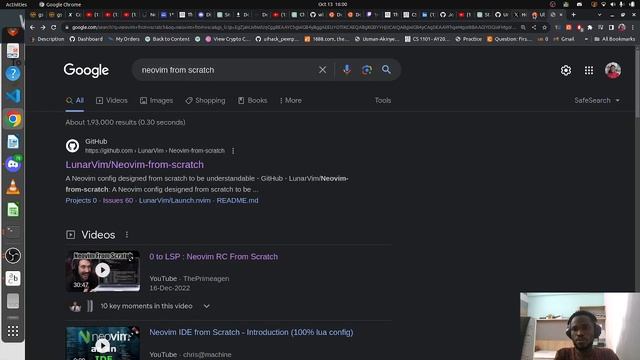Open Discord from the dock
Screen dimensions: 640x360
13,164
